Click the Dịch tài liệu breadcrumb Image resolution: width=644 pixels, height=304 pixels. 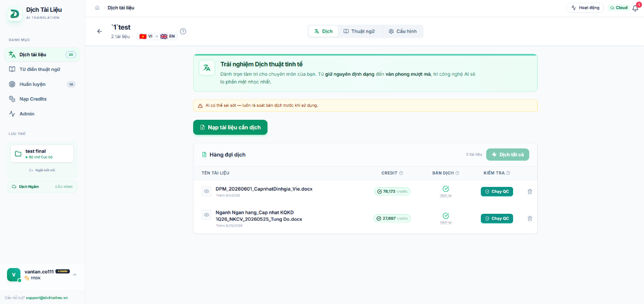coord(121,8)
